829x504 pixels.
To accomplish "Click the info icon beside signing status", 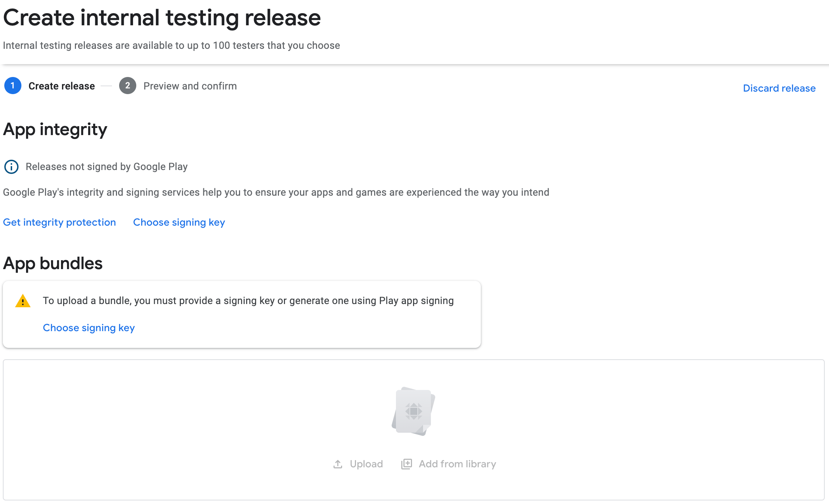I will pyautogui.click(x=11, y=167).
